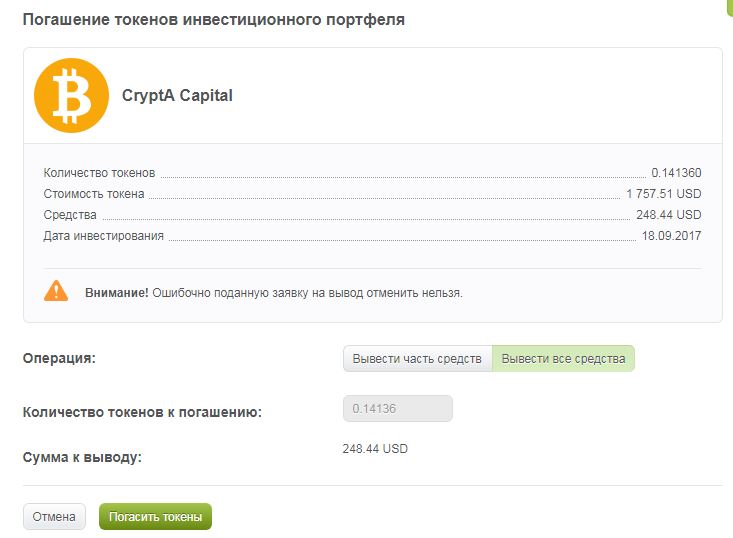Screen dimensions: 733x538
Task: Click the 'Внимание!' warning message text
Action: pyautogui.click(x=273, y=293)
